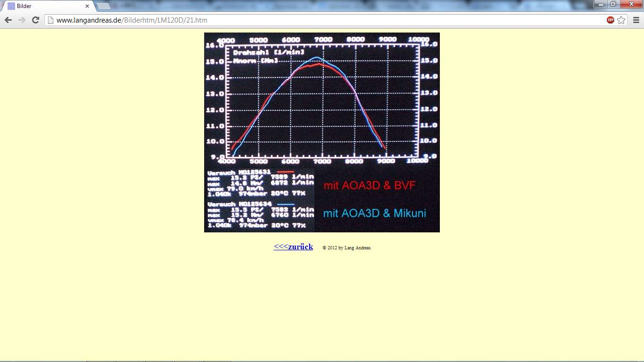
Task: Follow the <<<zurück link
Action: (293, 247)
